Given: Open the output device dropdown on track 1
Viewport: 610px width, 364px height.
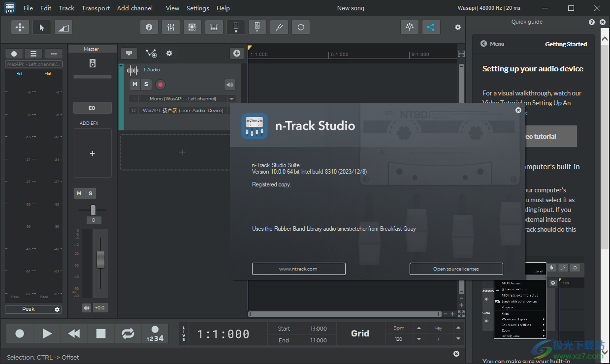Looking at the screenshot, I should pos(229,110).
